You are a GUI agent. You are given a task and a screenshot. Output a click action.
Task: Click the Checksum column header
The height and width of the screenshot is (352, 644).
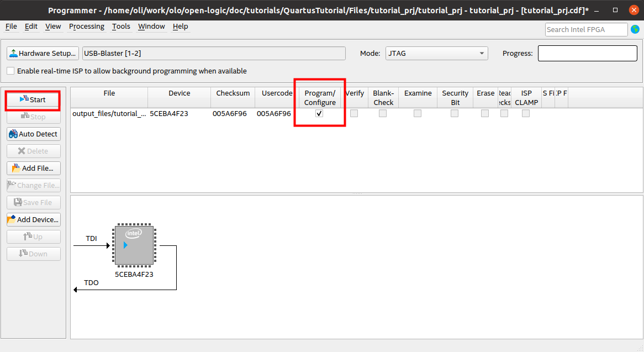(233, 98)
